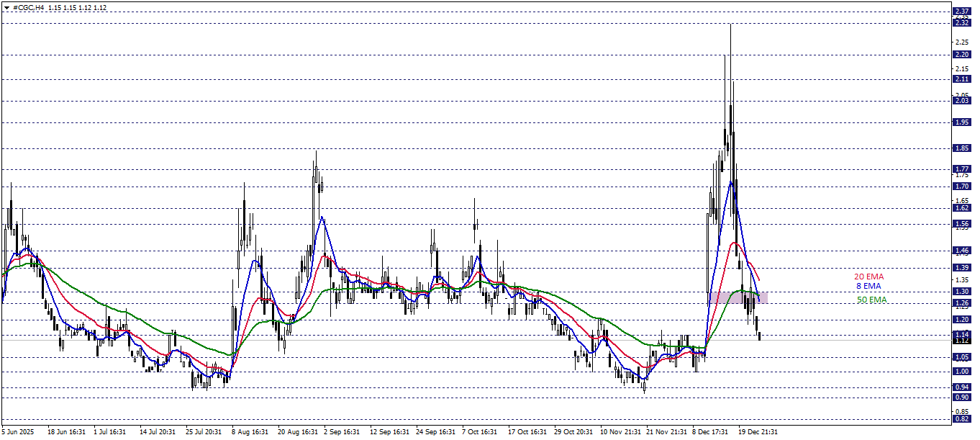Click the 1.95 price level tag
Image resolution: width=980 pixels, height=440 pixels.
point(961,122)
